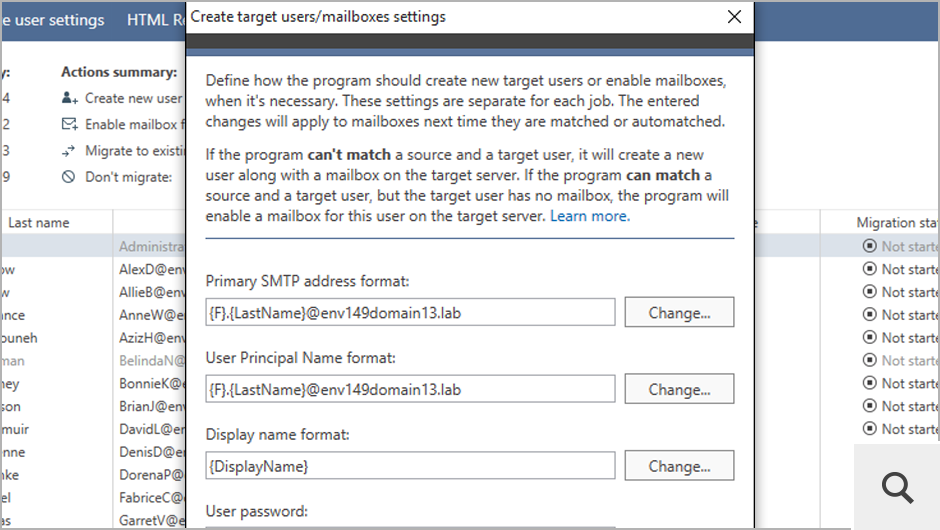Image resolution: width=940 pixels, height=530 pixels.
Task: Click the Enable mailbox envelope icon
Action: point(69,124)
